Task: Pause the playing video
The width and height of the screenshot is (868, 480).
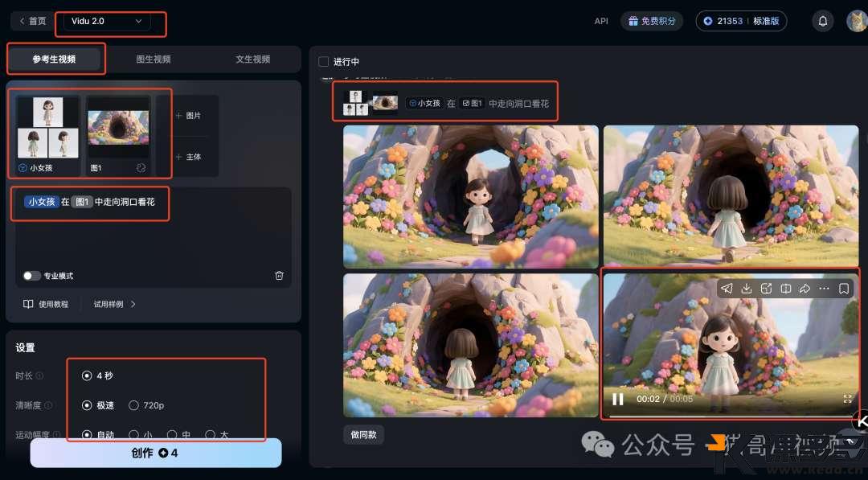Action: click(x=618, y=399)
